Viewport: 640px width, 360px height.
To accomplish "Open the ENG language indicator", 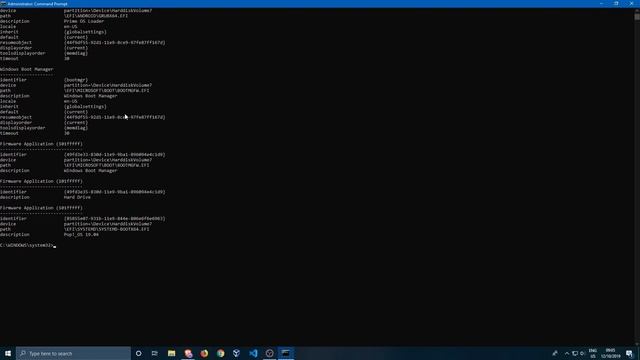I will pyautogui.click(x=593, y=353).
